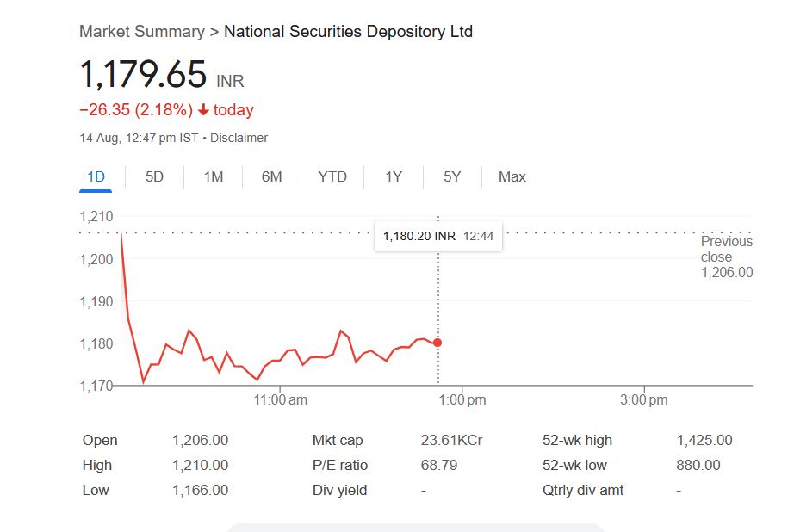Open the Disclaimer link
Viewport: 794px width, 532px height.
(239, 138)
